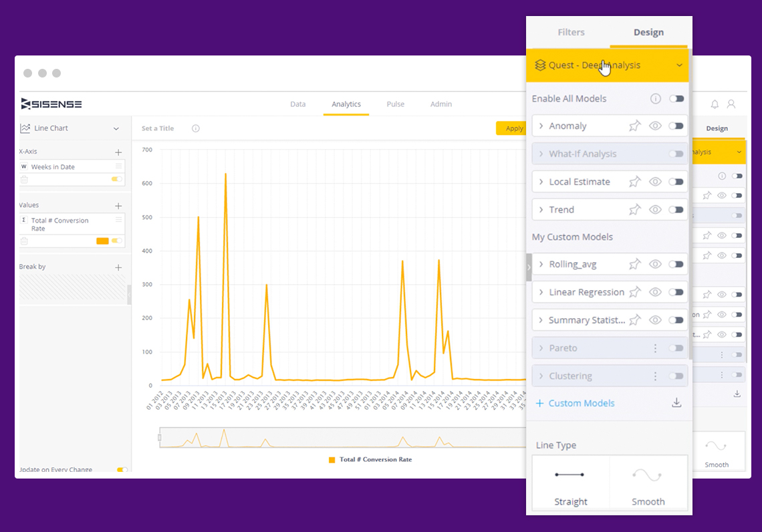
Task: Collapse the Quest - Deep Analysis section
Action: [x=679, y=65]
